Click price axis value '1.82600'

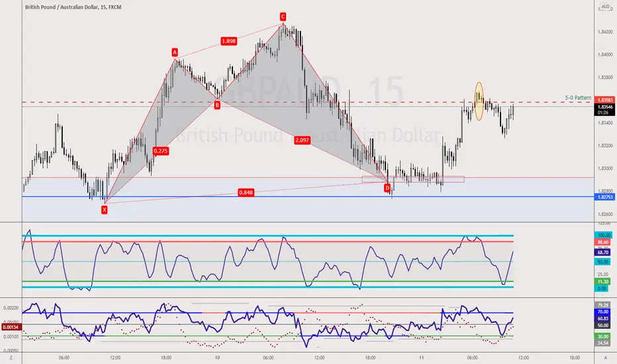pyautogui.click(x=605, y=214)
